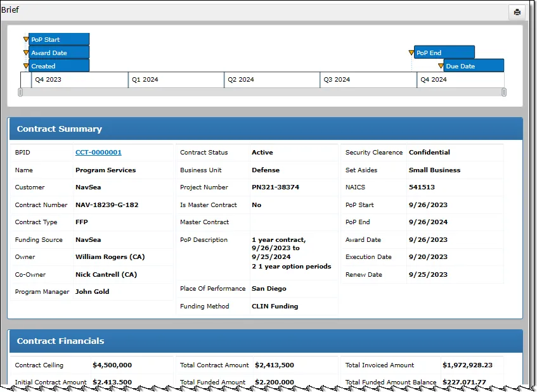The image size is (537, 392).
Task: Open the CCT-0000001 BPID link
Action: tap(98, 153)
